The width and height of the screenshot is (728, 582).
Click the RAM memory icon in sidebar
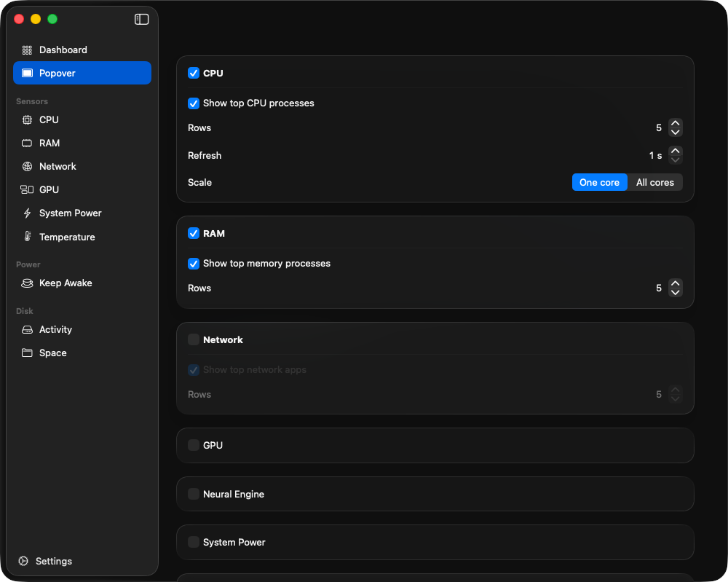click(x=28, y=143)
